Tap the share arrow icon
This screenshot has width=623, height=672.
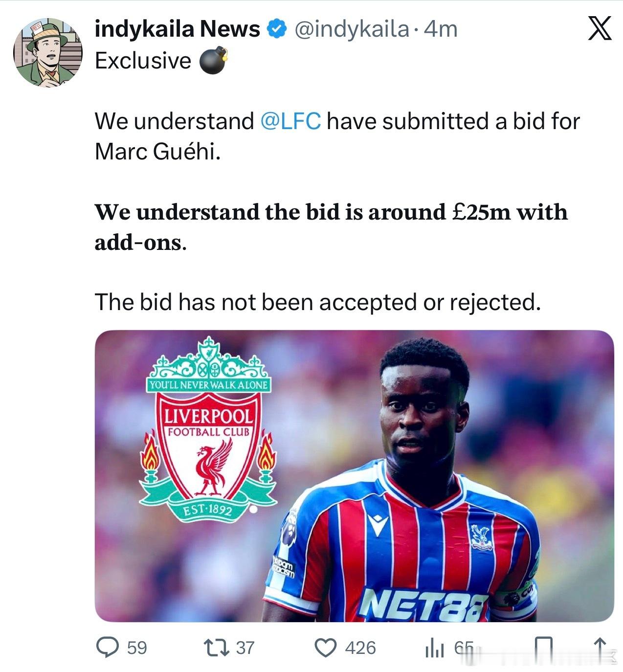pyautogui.click(x=601, y=648)
